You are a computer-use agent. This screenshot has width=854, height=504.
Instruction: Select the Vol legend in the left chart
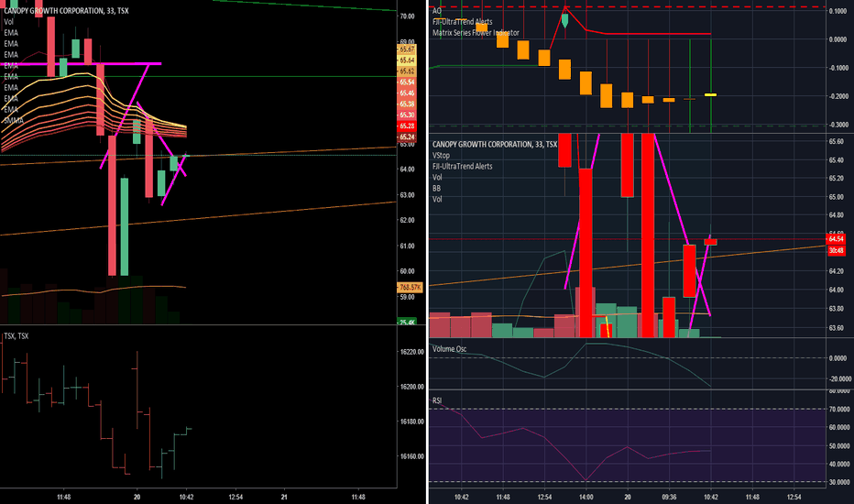[x=9, y=22]
